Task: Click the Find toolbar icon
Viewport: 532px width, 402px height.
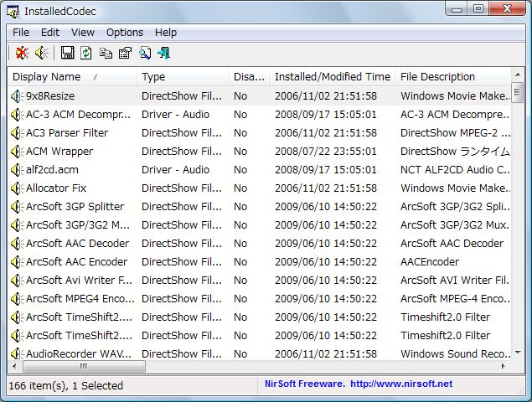Action: [x=145, y=53]
